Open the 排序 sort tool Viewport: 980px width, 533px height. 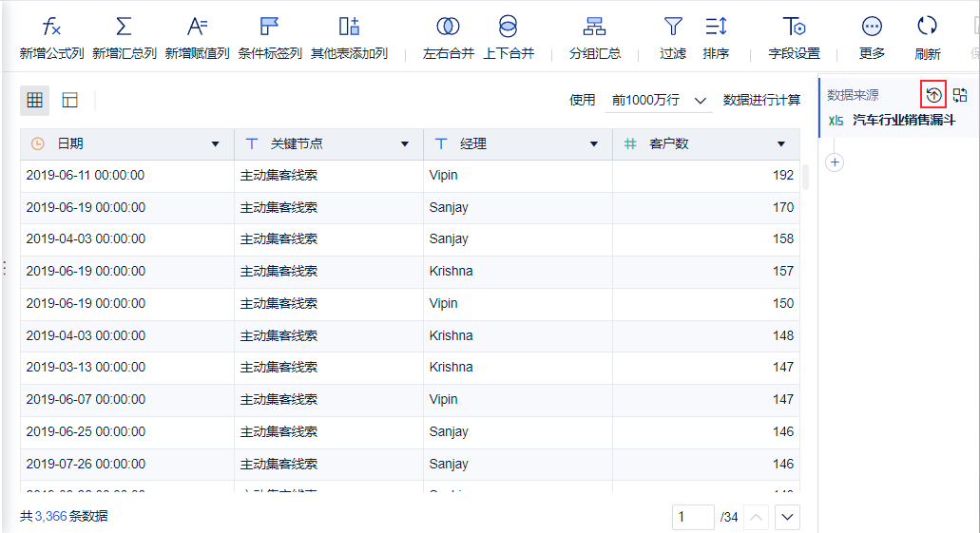pyautogui.click(x=716, y=38)
